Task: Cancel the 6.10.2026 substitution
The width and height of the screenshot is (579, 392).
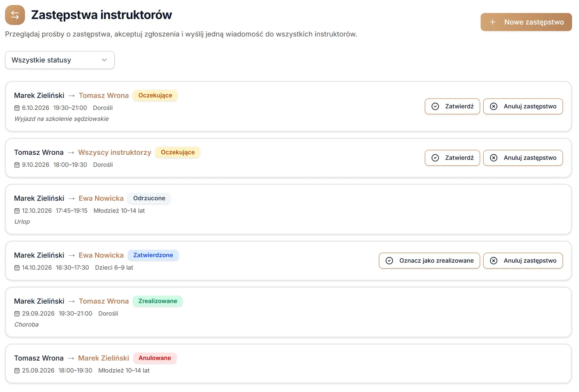Action: 523,106
